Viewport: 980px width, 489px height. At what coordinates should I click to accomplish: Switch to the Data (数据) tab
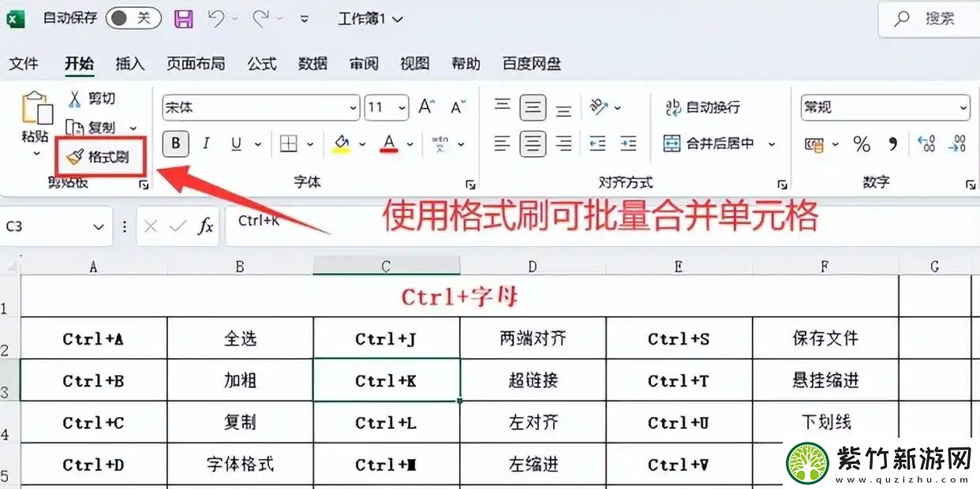click(312, 64)
